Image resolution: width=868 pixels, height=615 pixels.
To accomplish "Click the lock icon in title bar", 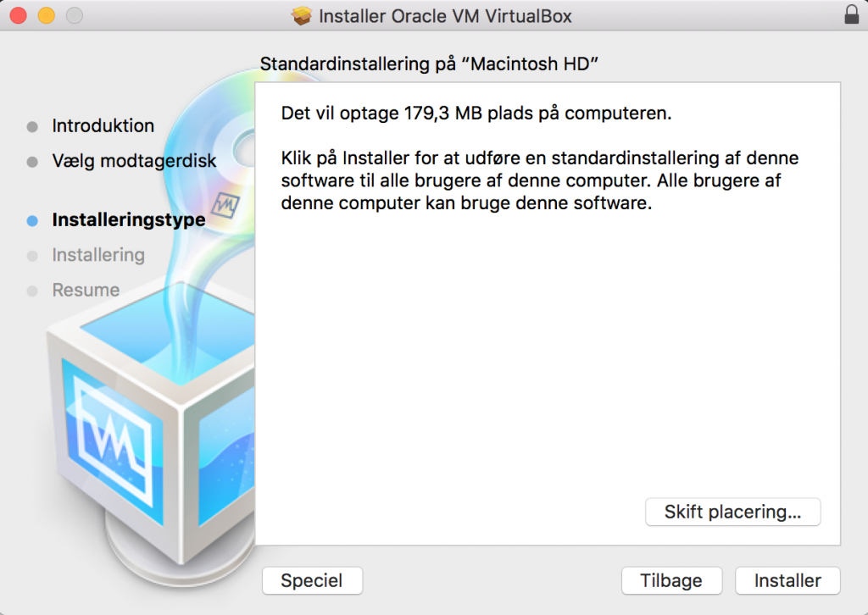I will (851, 15).
